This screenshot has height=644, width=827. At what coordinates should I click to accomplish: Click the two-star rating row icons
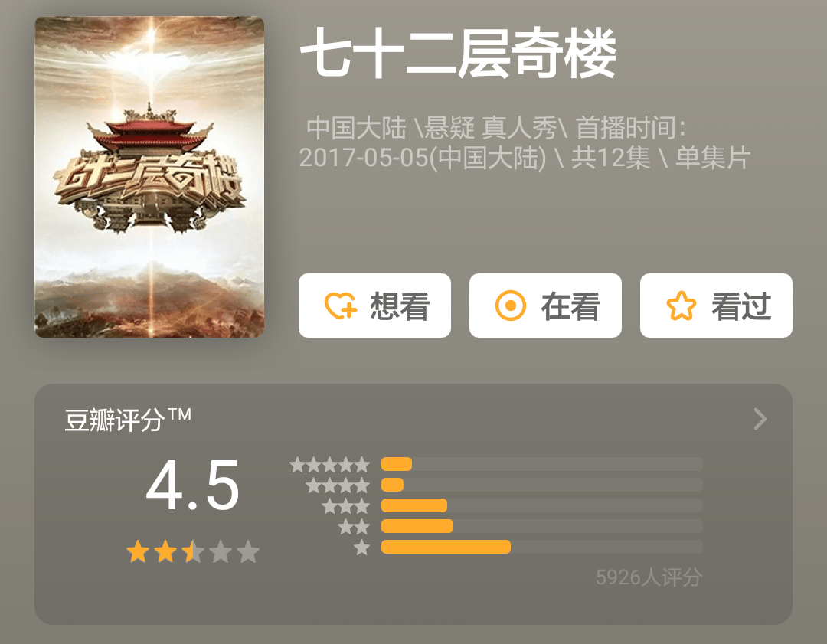click(x=354, y=526)
